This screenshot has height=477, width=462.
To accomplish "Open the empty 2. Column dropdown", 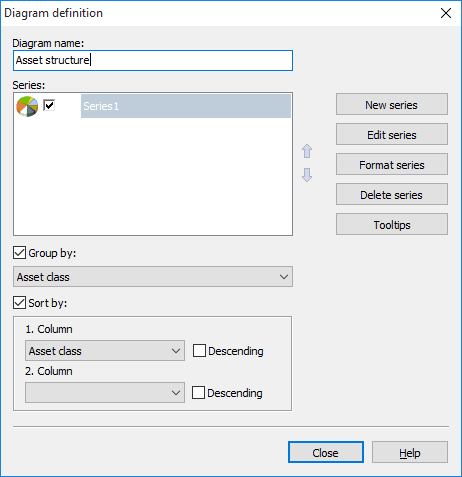I will 105,393.
